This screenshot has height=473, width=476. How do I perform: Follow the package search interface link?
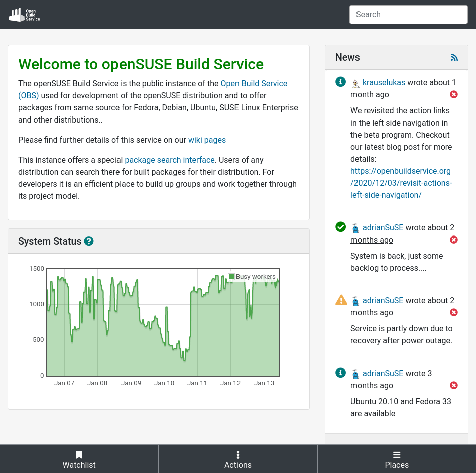click(170, 160)
